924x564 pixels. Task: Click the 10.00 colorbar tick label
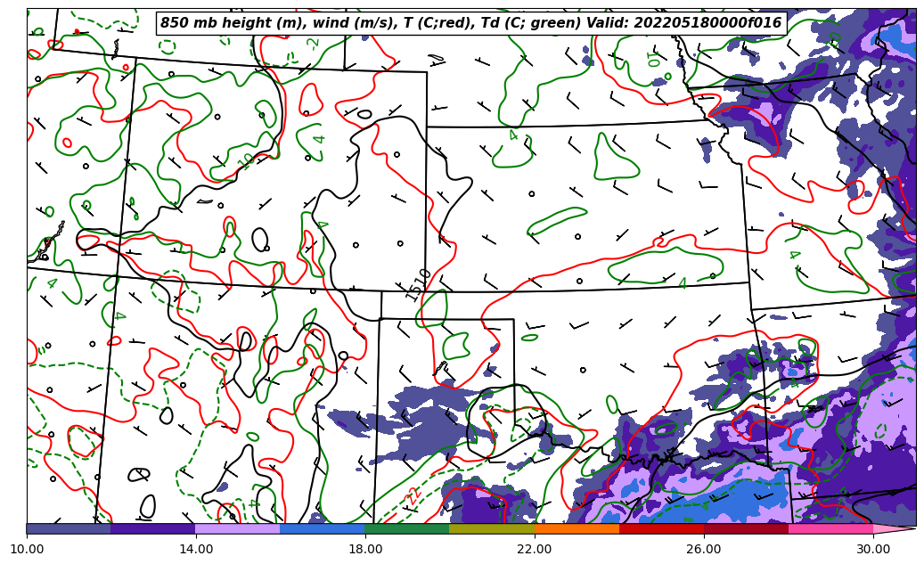pyautogui.click(x=27, y=549)
